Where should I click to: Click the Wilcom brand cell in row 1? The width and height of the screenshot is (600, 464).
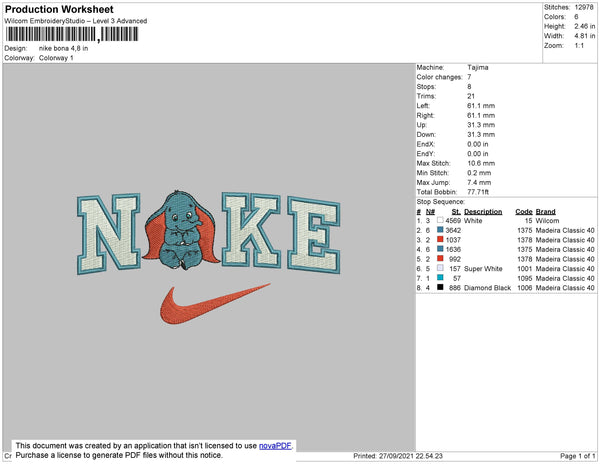tap(547, 221)
